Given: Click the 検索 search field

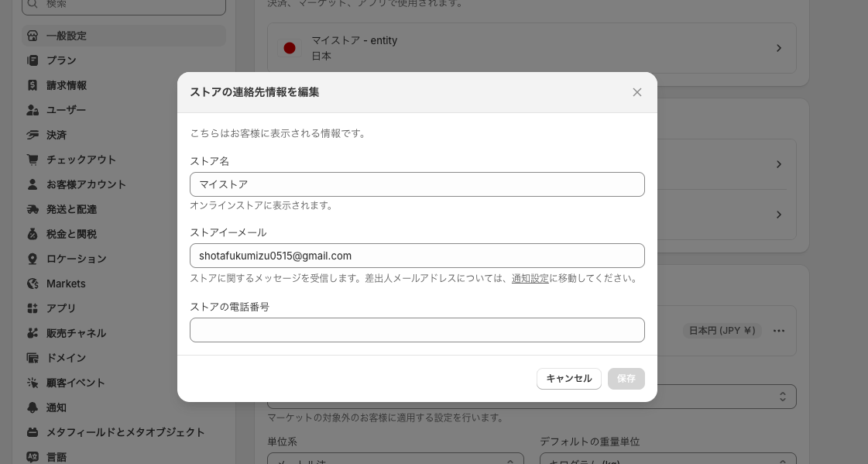Looking at the screenshot, I should [124, 5].
